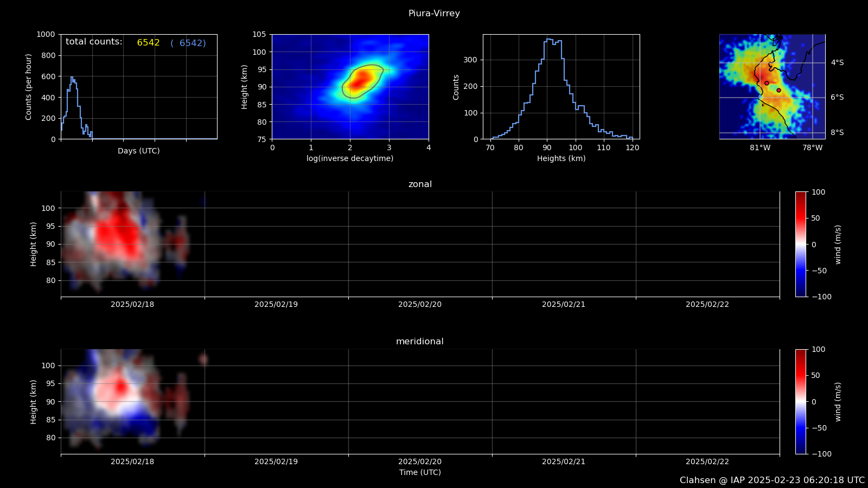Click the meridional wind colorbar
Image resolution: width=868 pixels, height=488 pixels.
[801, 401]
